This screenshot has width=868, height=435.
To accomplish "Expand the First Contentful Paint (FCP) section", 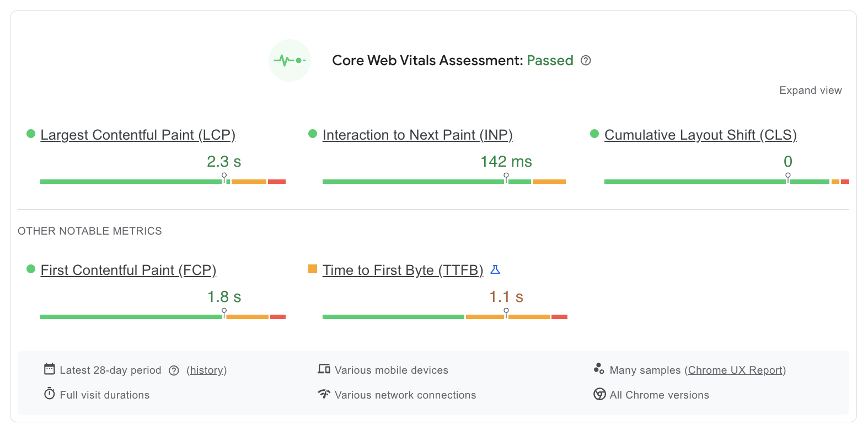I will pos(128,270).
